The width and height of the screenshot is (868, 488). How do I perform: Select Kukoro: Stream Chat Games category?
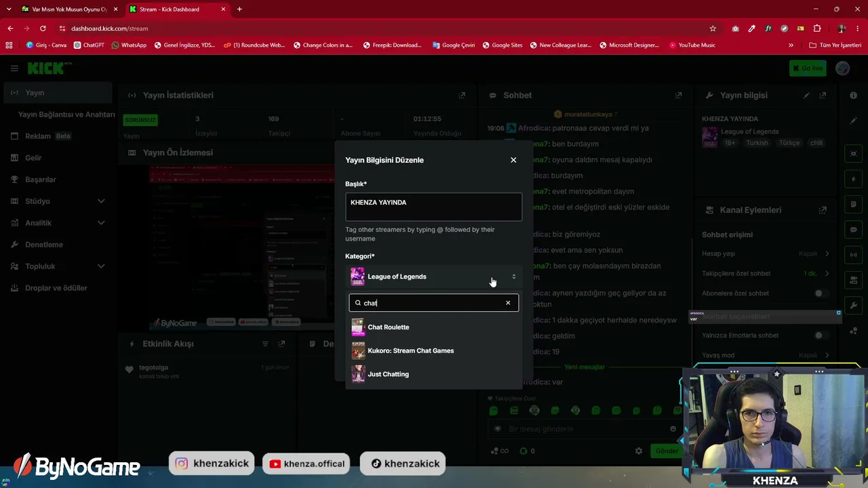pyautogui.click(x=433, y=350)
